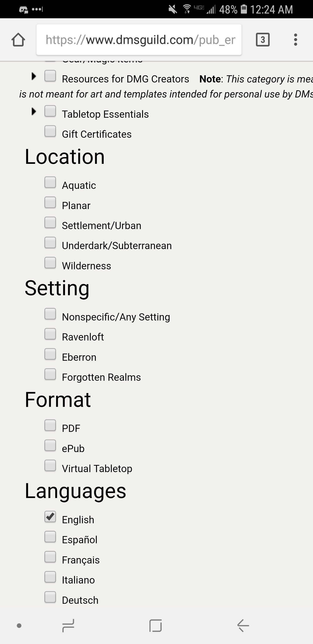313x644 pixels.
Task: Tap the Android home square button
Action: [155, 626]
